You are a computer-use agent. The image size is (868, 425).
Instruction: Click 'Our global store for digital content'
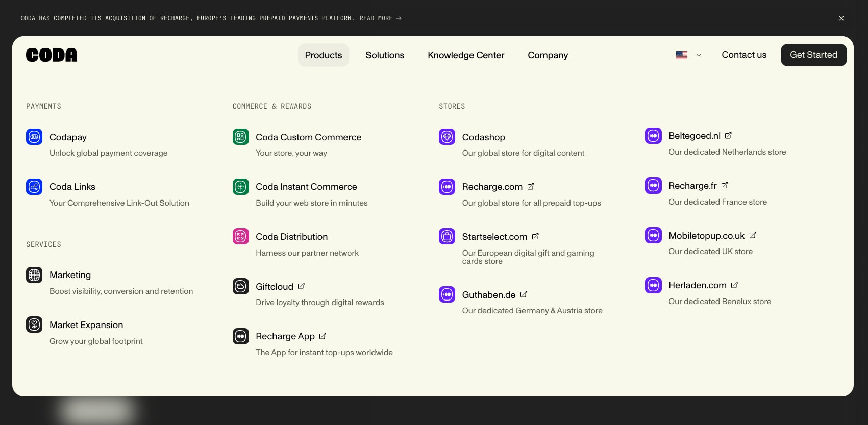pyautogui.click(x=523, y=153)
